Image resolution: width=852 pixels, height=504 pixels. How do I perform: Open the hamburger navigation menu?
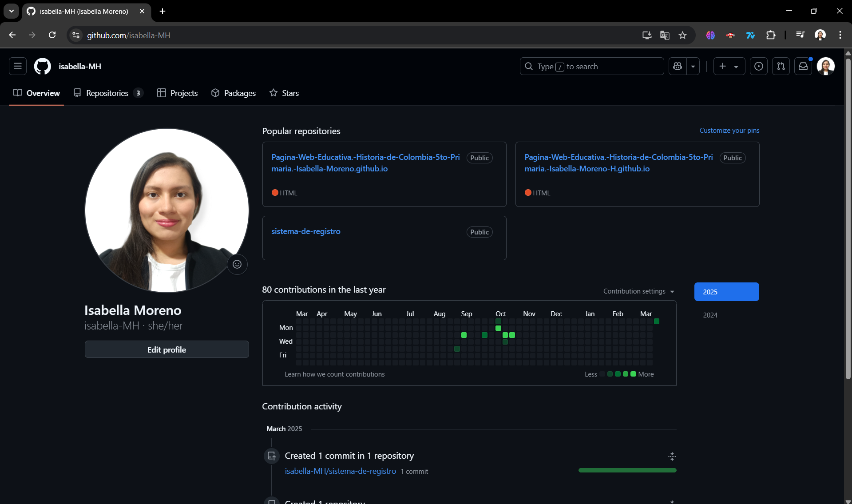pos(18,66)
